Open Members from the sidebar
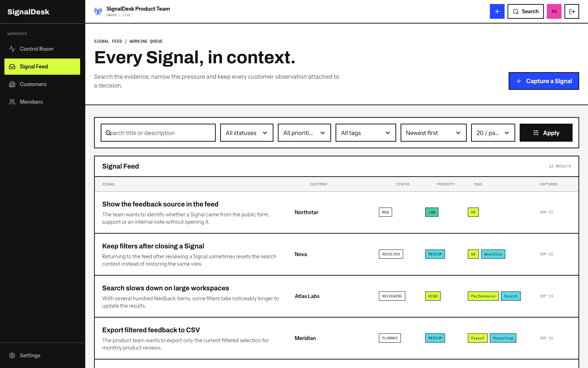The height and width of the screenshot is (368, 588). (x=42, y=102)
